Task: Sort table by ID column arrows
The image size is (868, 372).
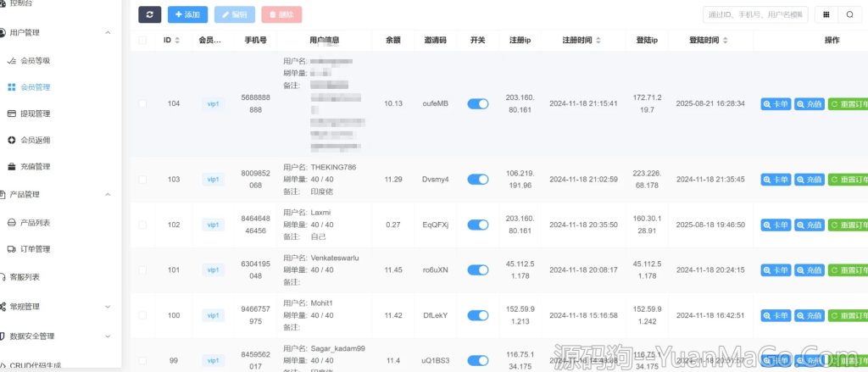Action: point(177,41)
